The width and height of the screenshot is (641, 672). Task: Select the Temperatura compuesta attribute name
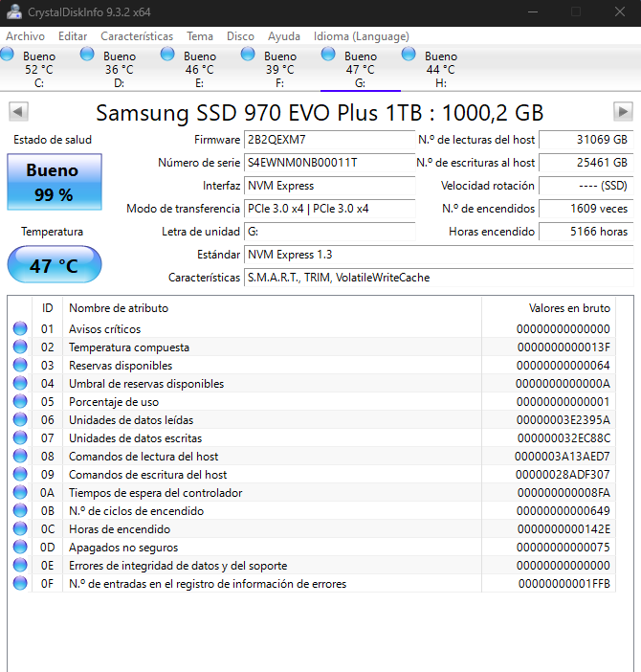pyautogui.click(x=129, y=347)
